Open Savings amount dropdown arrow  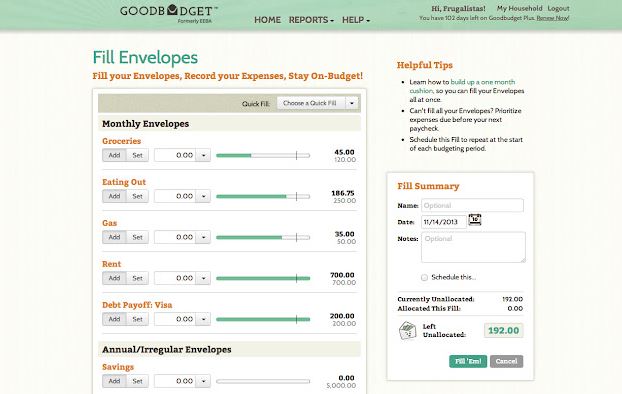coord(203,381)
